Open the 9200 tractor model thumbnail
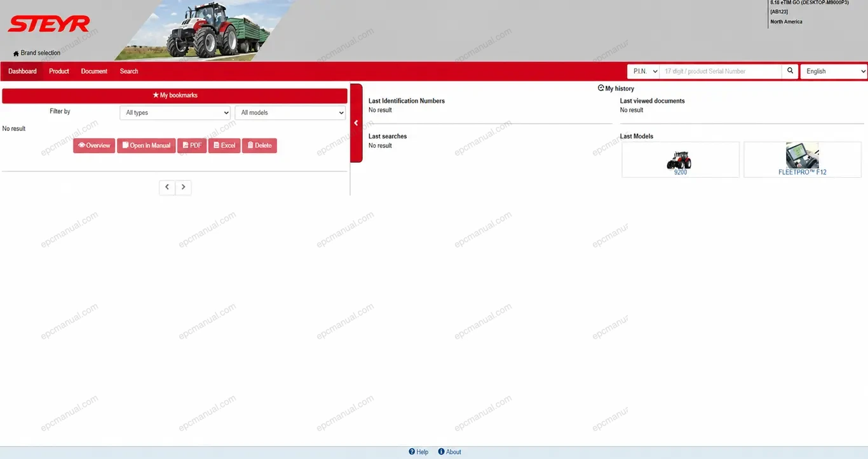 click(x=681, y=159)
